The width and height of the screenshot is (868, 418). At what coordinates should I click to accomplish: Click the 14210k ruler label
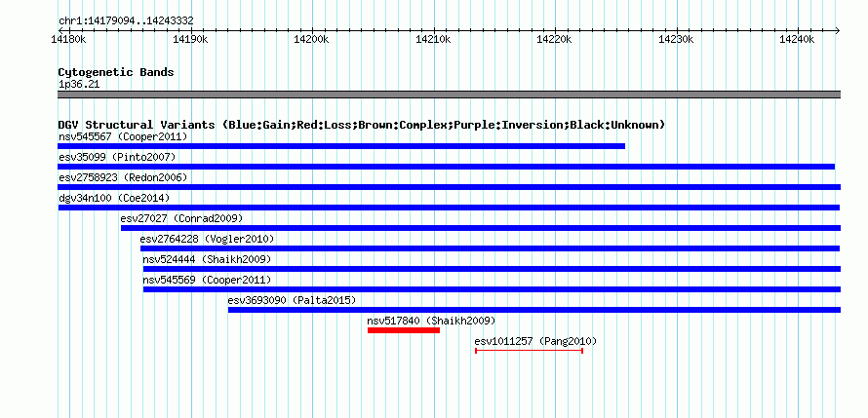coord(433,39)
